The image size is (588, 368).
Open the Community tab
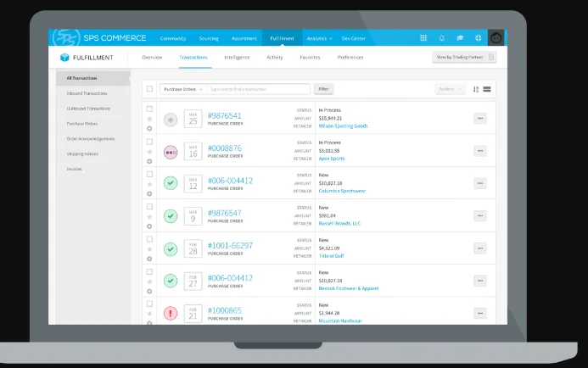173,38
